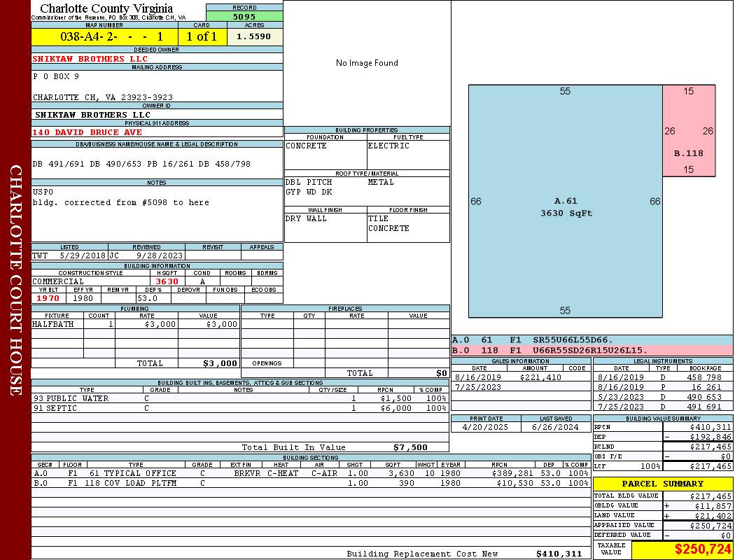Click the taxable value $250,724
Viewport: 735px width, 560px height.
click(702, 549)
